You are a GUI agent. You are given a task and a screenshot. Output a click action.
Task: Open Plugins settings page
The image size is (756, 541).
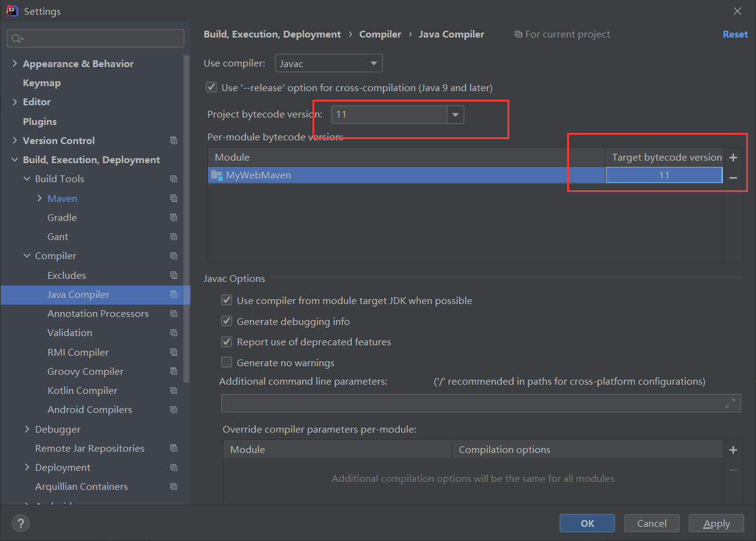tap(40, 121)
